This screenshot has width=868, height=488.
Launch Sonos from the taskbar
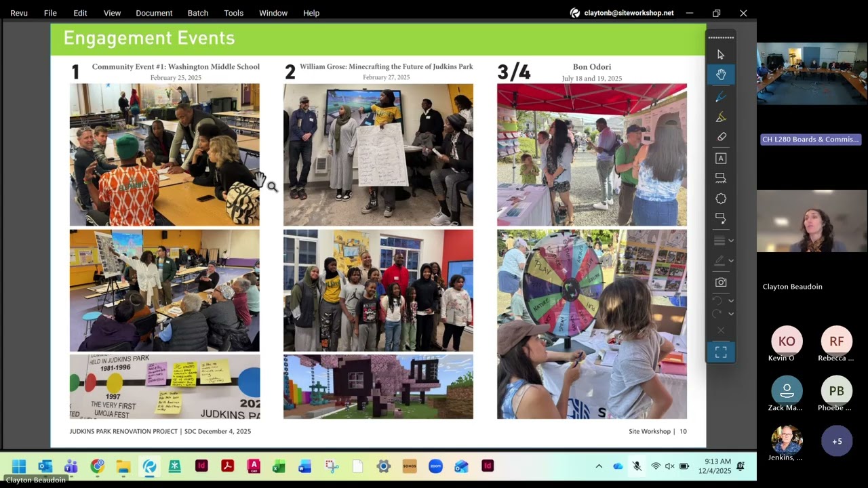coord(409,466)
